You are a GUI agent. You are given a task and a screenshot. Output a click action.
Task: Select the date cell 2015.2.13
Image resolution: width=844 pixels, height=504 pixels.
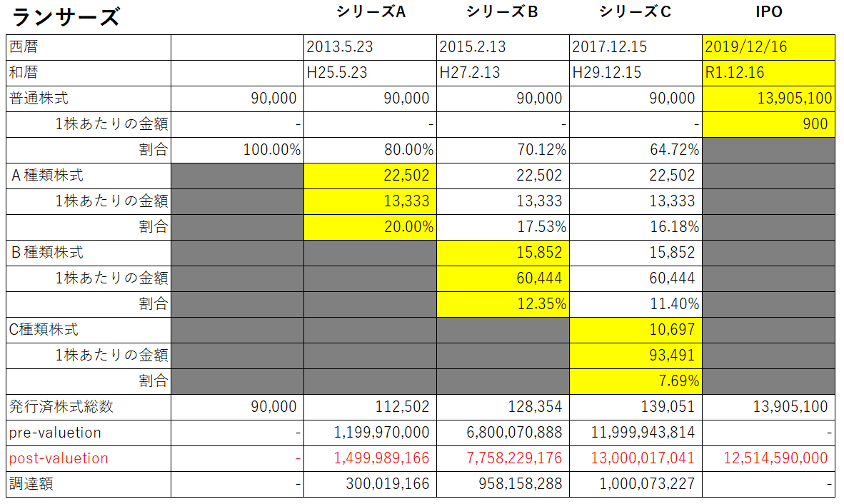point(503,47)
